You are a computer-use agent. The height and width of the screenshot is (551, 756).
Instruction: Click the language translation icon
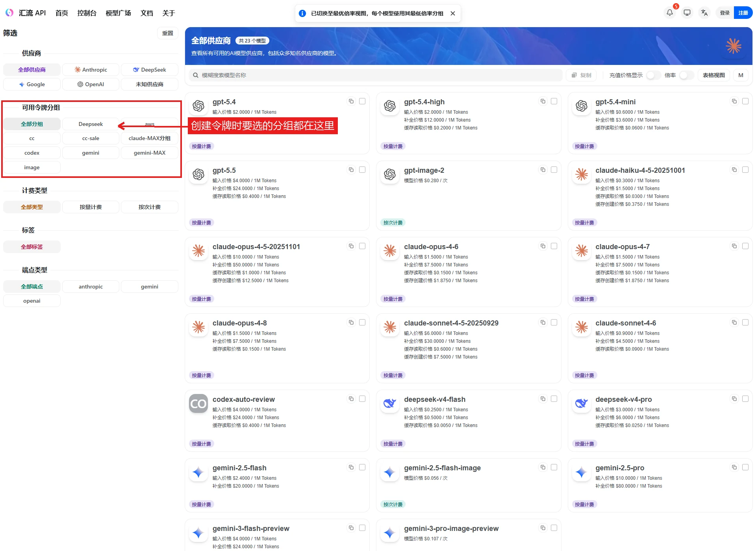point(704,13)
